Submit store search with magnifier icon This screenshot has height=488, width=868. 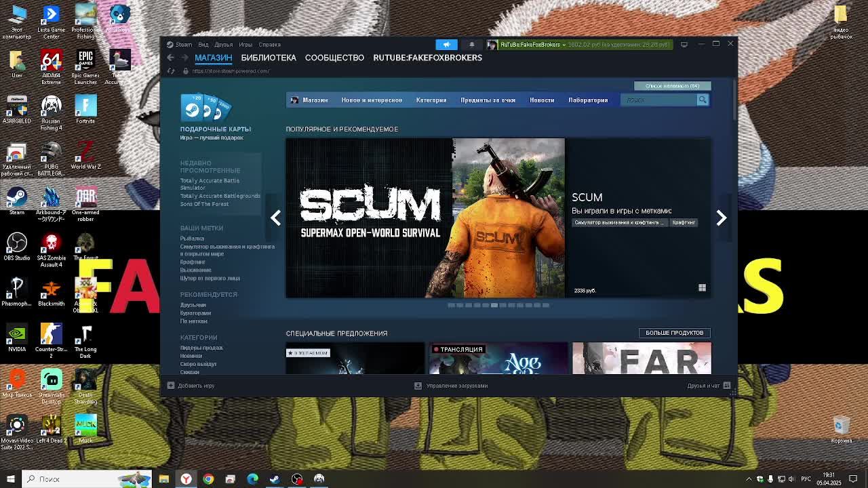pyautogui.click(x=703, y=100)
